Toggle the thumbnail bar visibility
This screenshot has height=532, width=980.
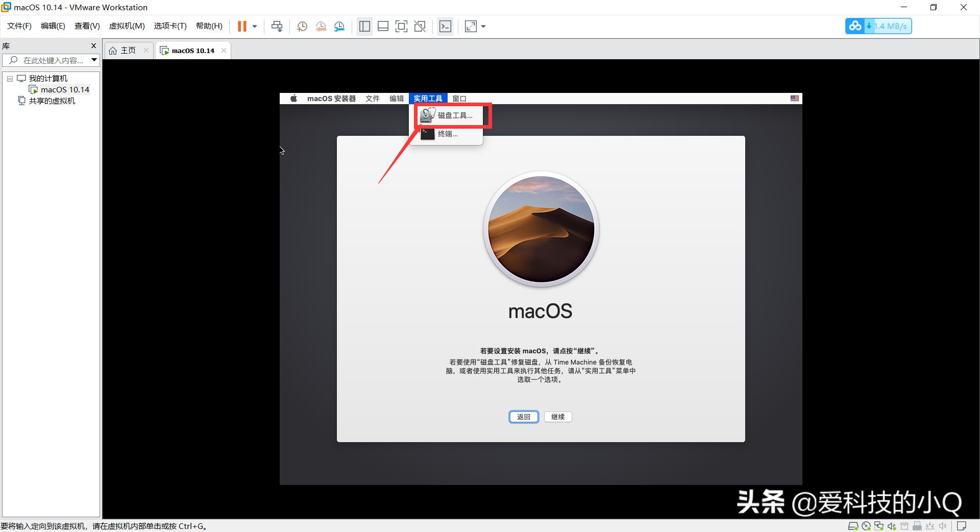[x=383, y=26]
